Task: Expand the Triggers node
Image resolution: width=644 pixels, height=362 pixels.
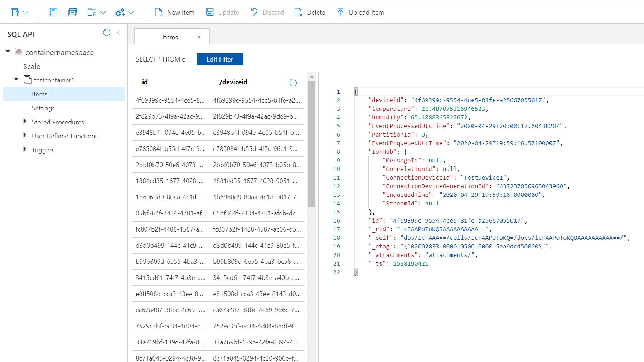Action: point(24,150)
